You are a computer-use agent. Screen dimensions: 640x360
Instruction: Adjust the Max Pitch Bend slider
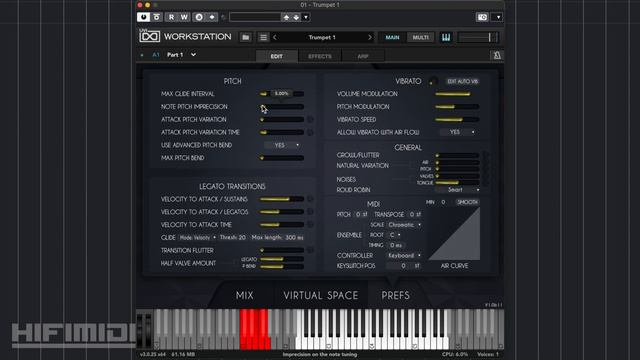point(282,158)
